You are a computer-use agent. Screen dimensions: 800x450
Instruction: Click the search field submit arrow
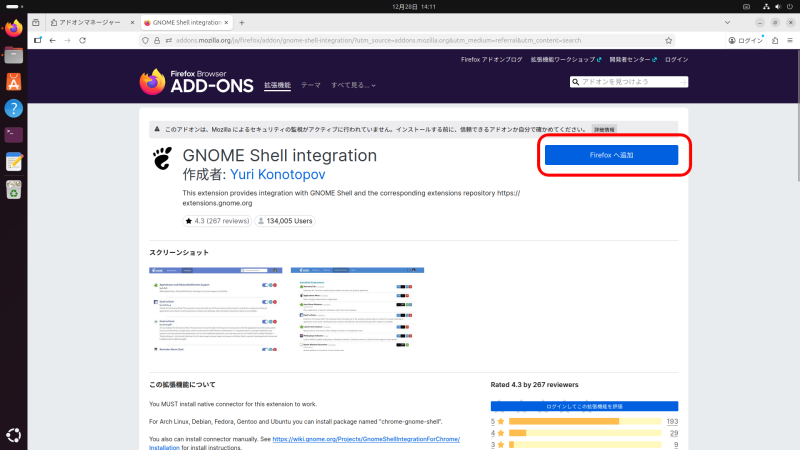[683, 82]
